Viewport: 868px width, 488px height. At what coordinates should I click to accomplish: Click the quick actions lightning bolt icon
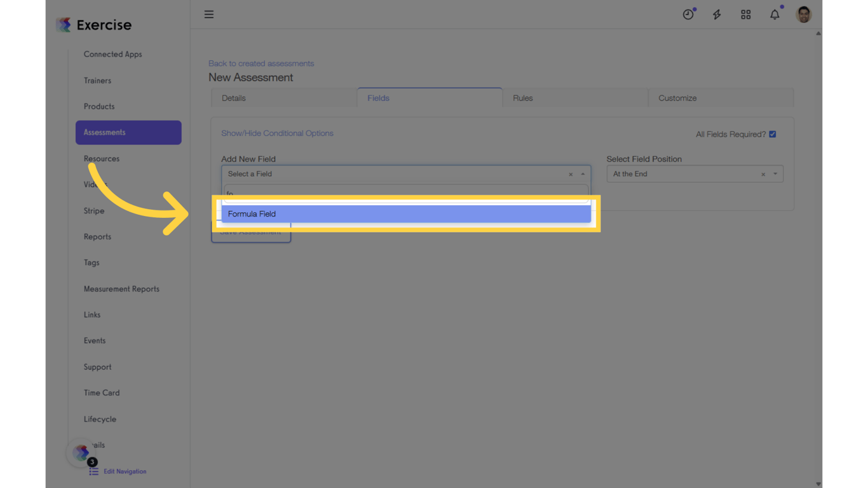pos(717,13)
